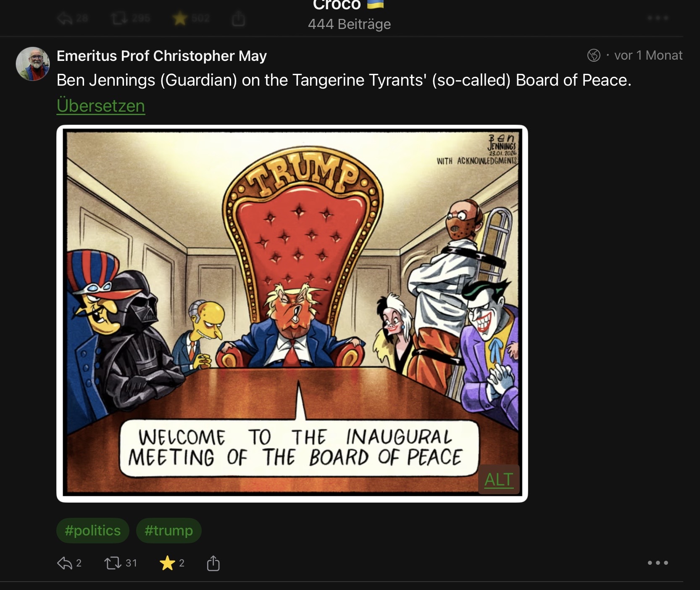700x590 pixels.
Task: Open the #politics hashtag
Action: pyautogui.click(x=93, y=530)
